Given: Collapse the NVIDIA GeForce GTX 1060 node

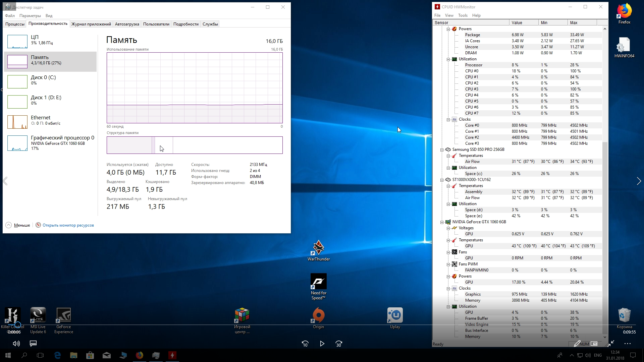Looking at the screenshot, I should [x=442, y=222].
